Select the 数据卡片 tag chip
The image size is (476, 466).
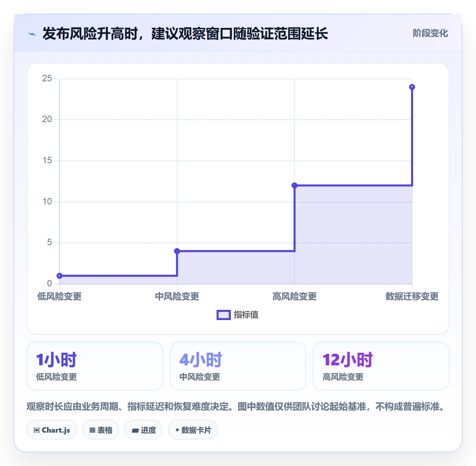click(x=193, y=430)
